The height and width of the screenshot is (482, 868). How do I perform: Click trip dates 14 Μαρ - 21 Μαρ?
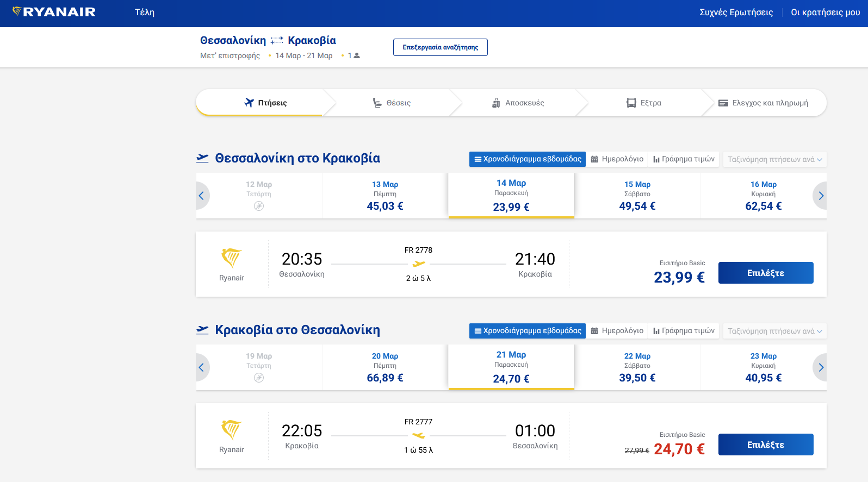click(303, 55)
